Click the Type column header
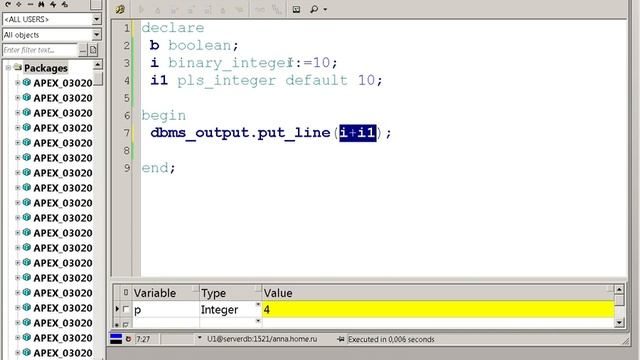The height and width of the screenshot is (360, 640). click(230, 293)
